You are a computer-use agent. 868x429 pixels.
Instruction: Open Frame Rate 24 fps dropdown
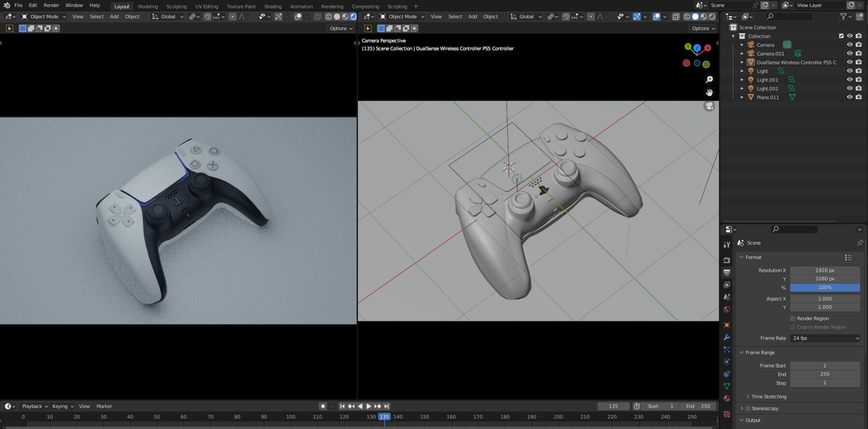(825, 338)
